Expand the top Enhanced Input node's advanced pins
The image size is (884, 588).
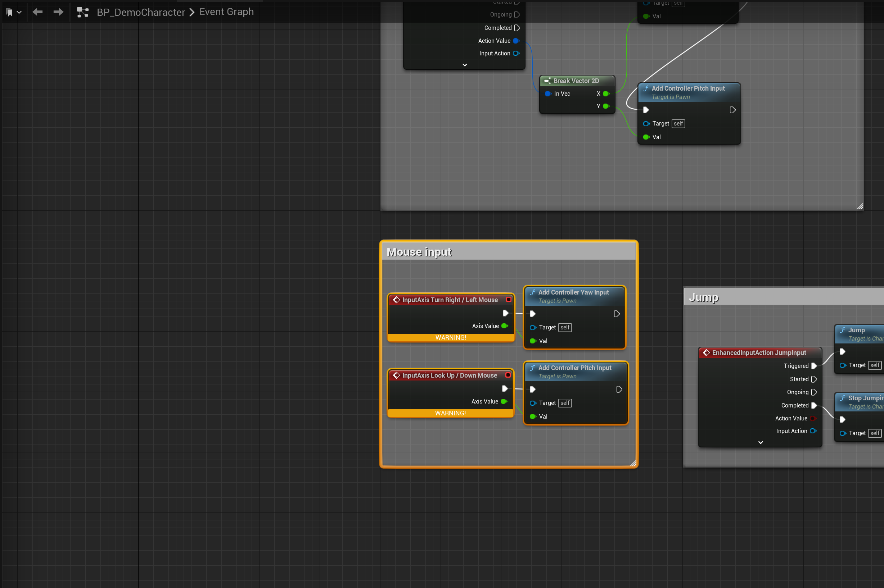(x=465, y=65)
